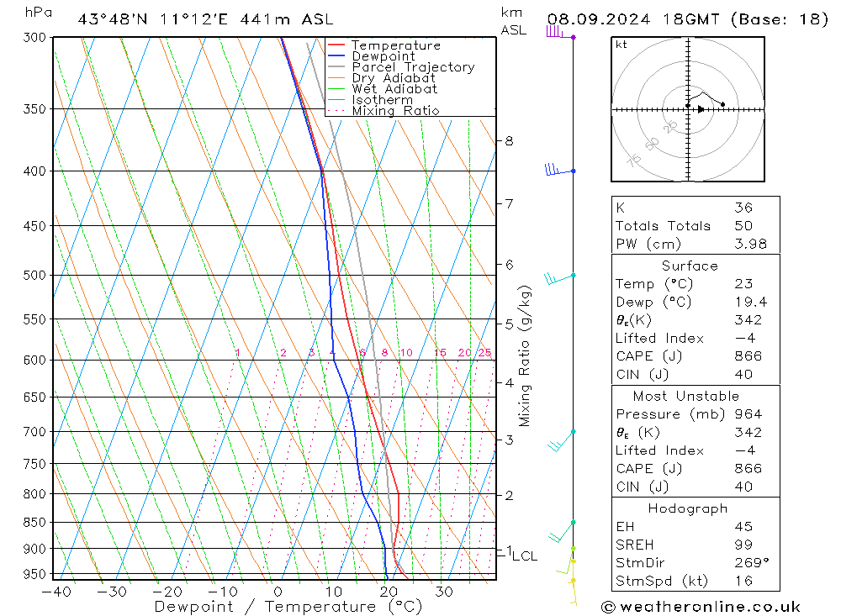Click the PW (cm) value 3.98

tap(750, 244)
